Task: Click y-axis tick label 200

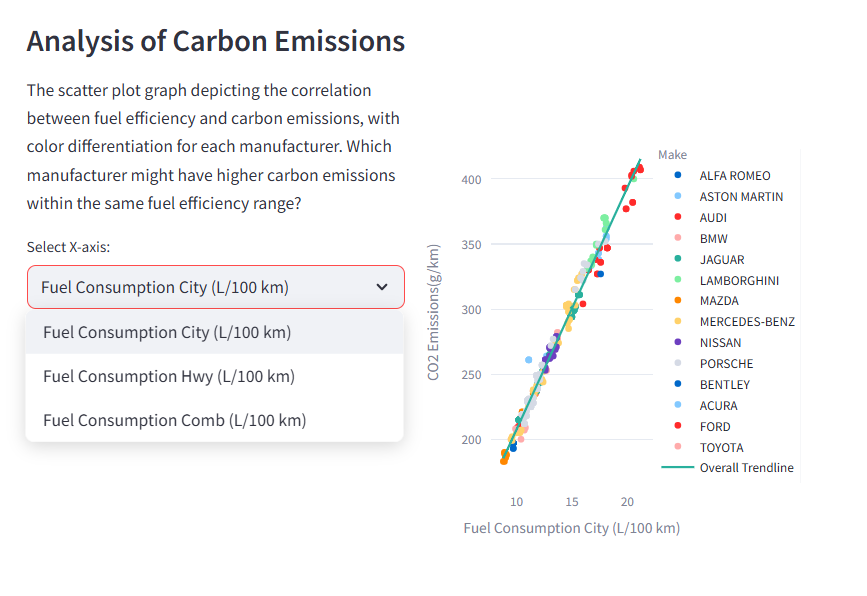Action: tap(472, 440)
